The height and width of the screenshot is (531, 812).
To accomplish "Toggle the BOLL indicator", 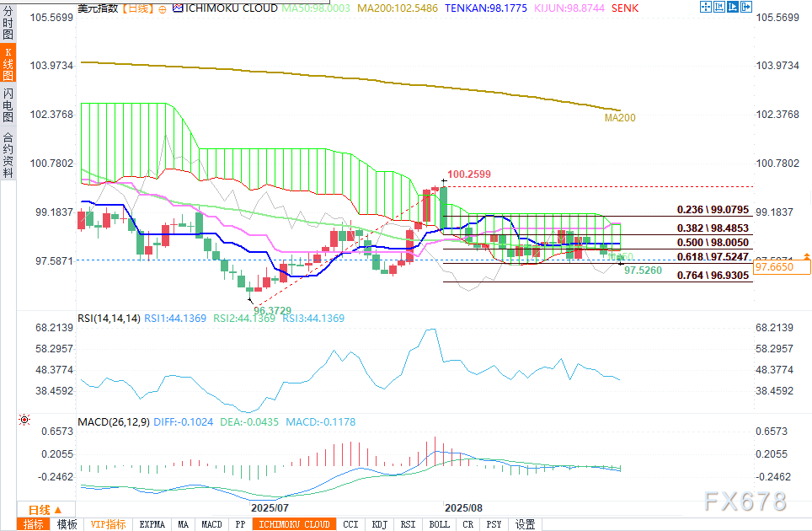I will click(439, 524).
